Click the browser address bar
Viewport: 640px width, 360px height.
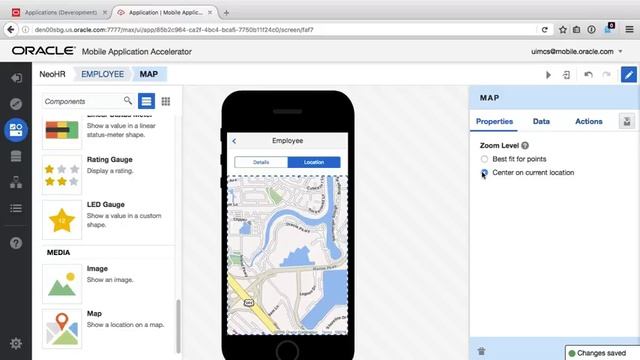282,29
